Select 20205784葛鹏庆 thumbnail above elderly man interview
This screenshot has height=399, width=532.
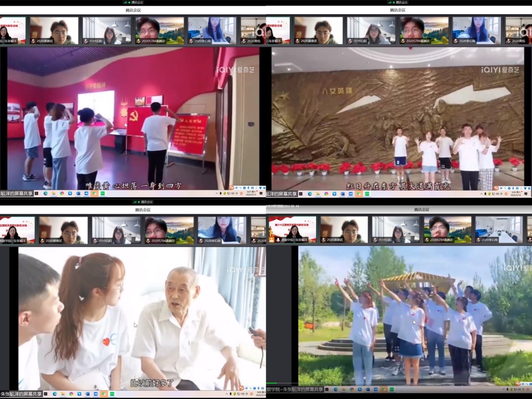(x=169, y=230)
